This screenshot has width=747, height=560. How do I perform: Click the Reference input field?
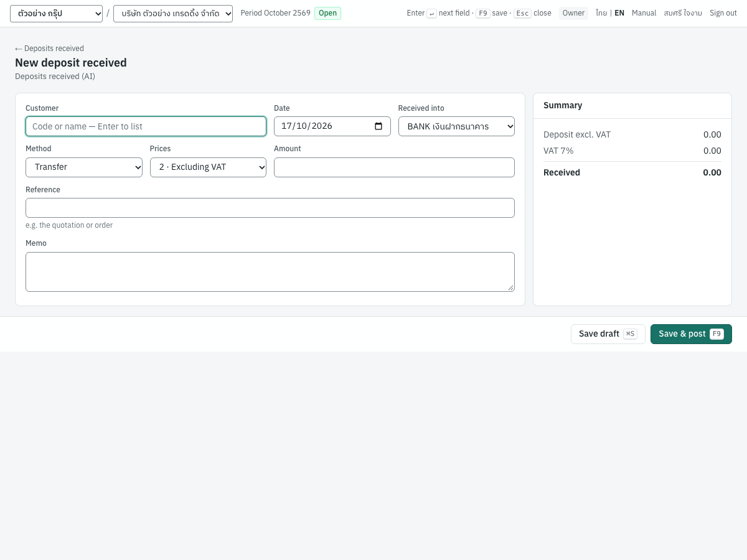coord(270,208)
